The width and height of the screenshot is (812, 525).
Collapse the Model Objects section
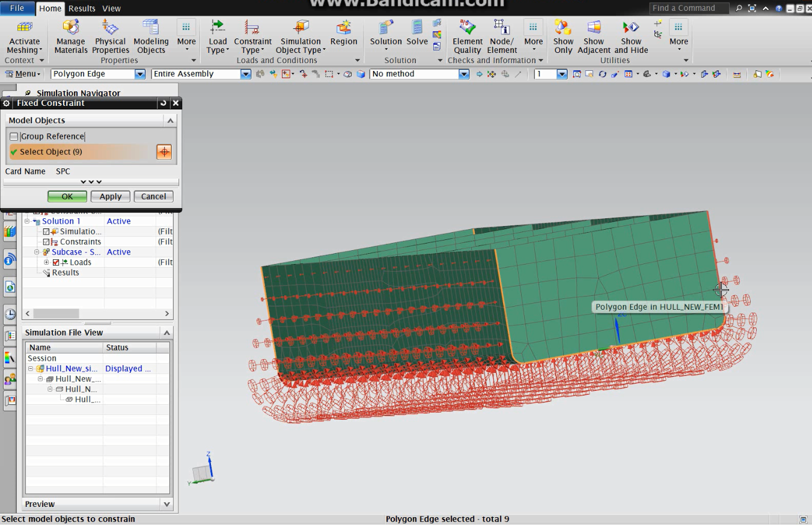coord(170,120)
